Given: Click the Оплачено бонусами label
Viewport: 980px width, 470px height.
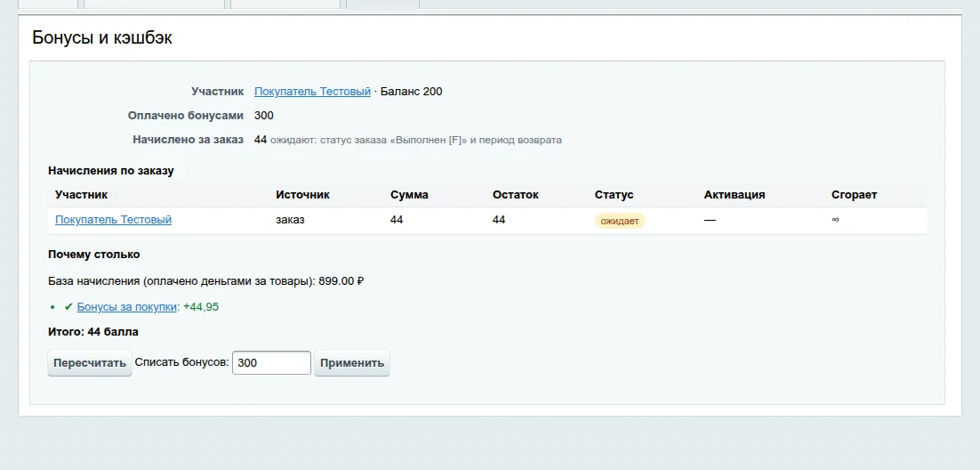Looking at the screenshot, I should click(x=186, y=116).
